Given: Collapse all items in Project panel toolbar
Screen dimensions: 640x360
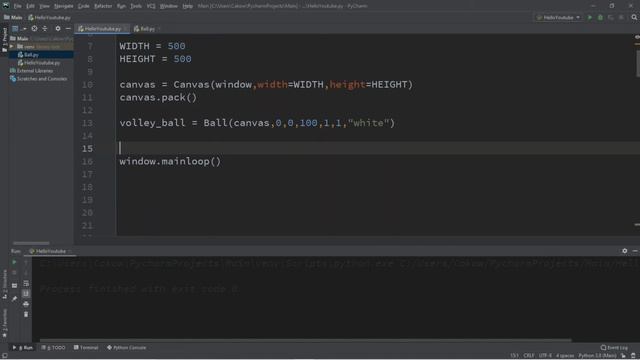Looking at the screenshot, I should 45,29.
